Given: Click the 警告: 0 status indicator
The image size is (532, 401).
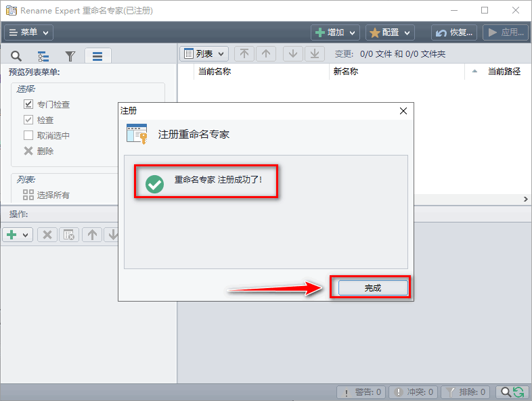Looking at the screenshot, I should [361, 392].
